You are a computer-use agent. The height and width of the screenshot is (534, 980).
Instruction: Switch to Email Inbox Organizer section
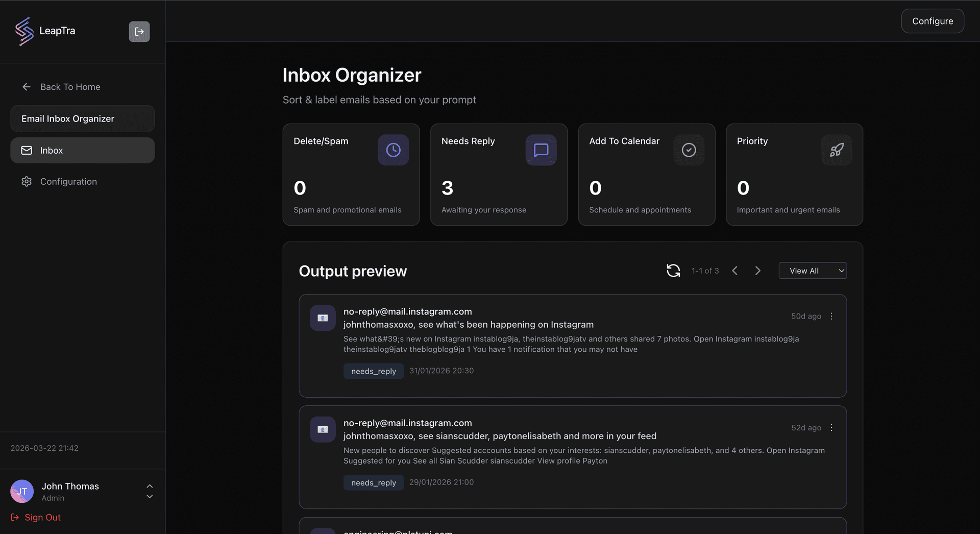[82, 118]
